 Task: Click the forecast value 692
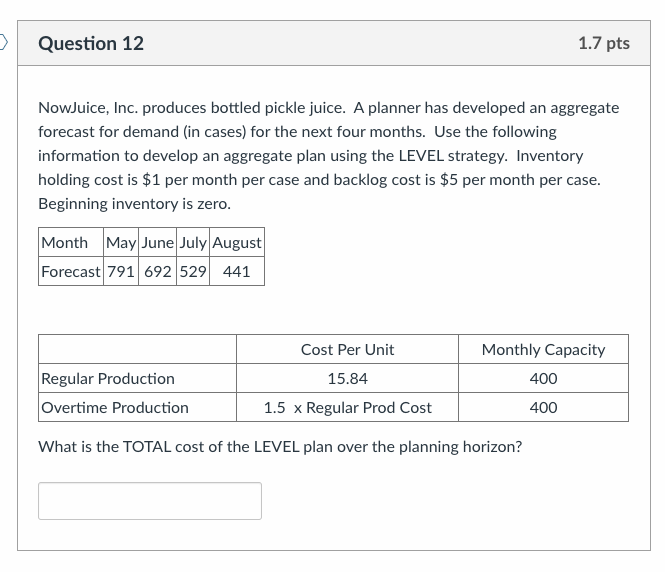point(157,271)
